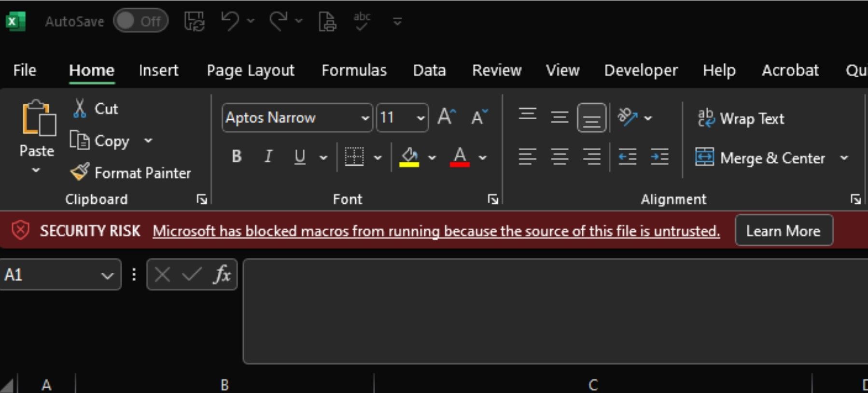Click the Redo arrow icon

(x=279, y=21)
